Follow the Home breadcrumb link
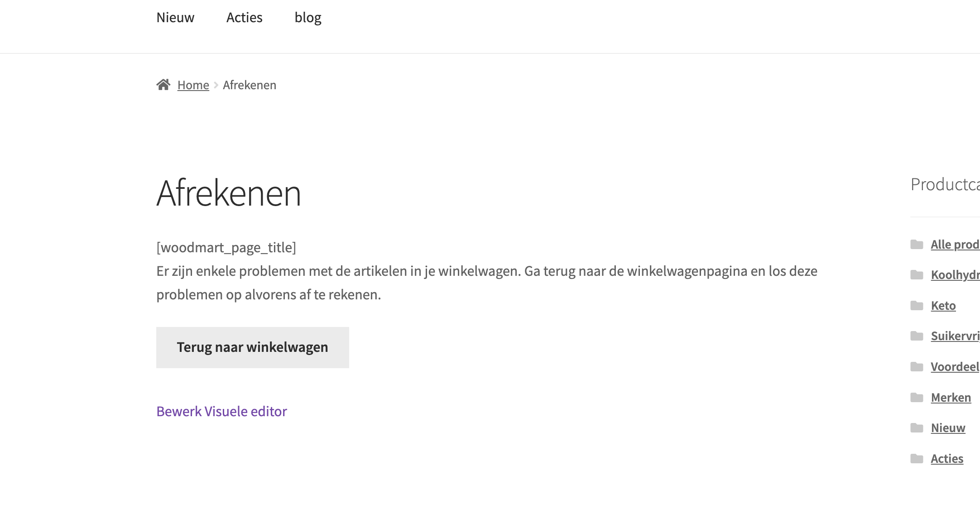 pos(193,85)
